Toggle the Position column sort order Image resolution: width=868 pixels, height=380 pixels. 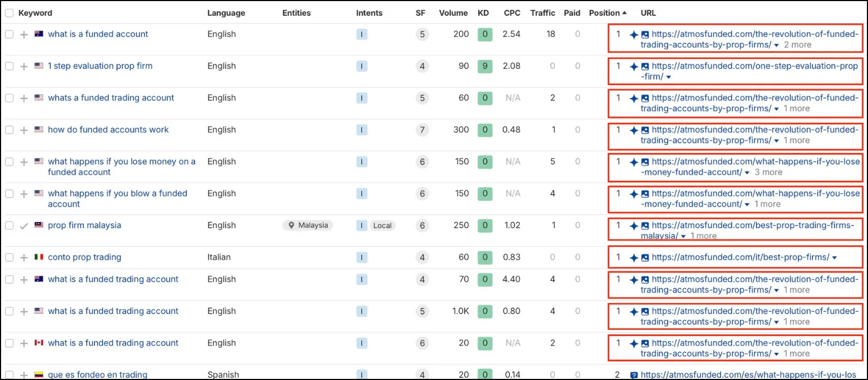pyautogui.click(x=608, y=13)
